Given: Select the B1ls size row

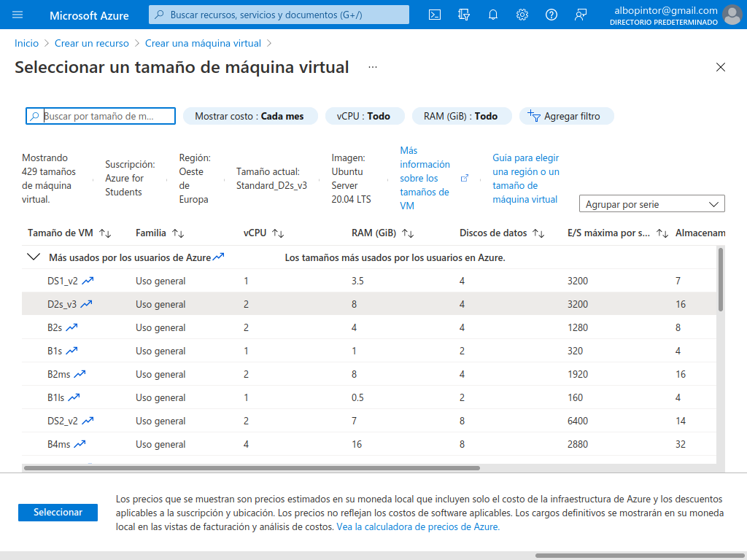Looking at the screenshot, I should pos(368,397).
